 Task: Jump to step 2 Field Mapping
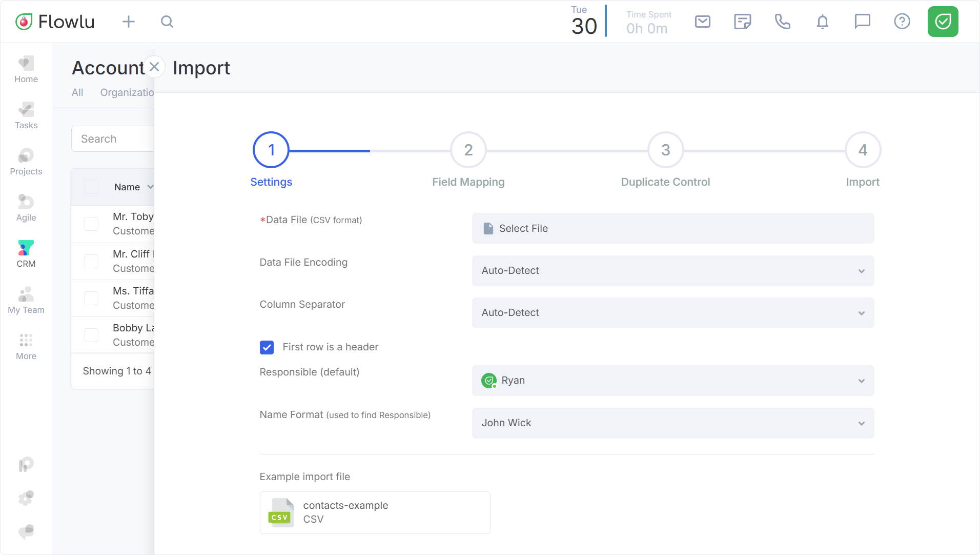[468, 150]
